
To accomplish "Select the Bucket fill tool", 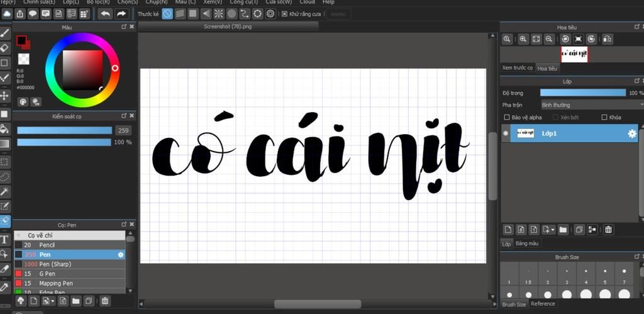I will pyautogui.click(x=4, y=128).
